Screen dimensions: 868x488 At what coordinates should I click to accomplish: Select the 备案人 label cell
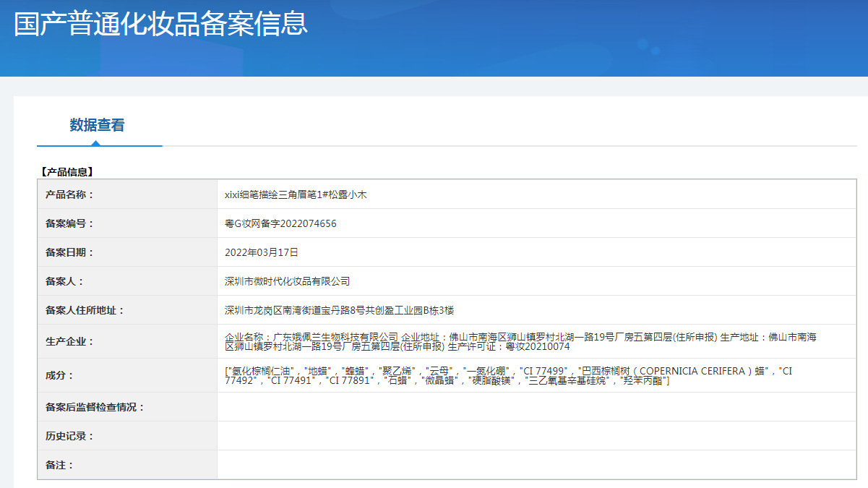pos(127,281)
